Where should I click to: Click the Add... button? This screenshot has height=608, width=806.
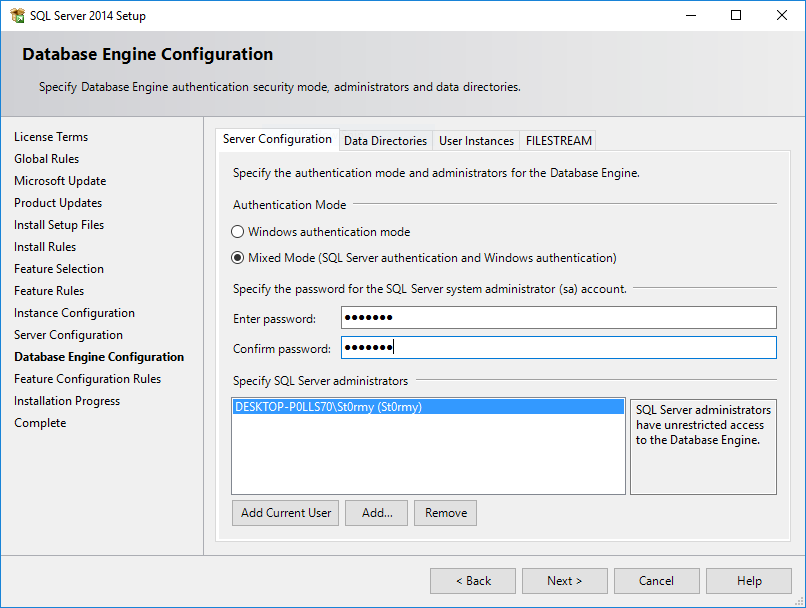376,513
